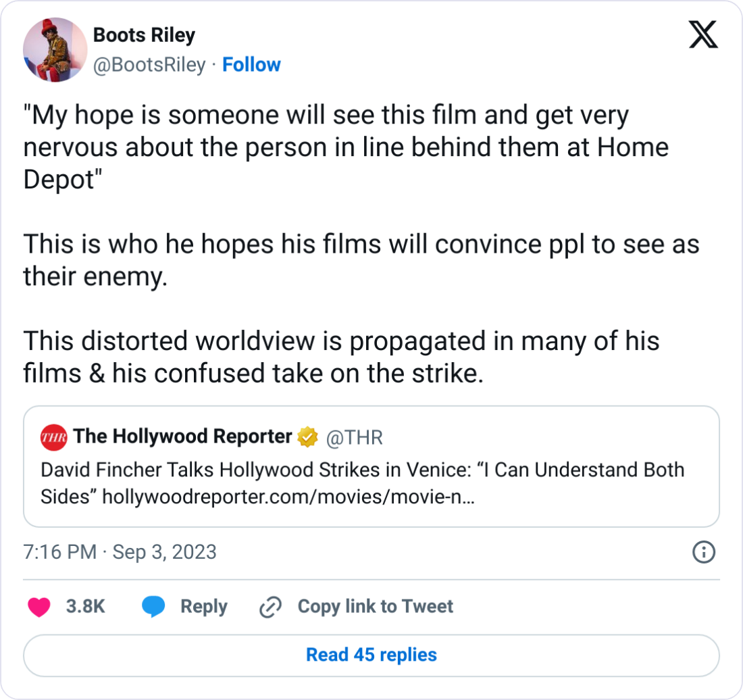Image resolution: width=743 pixels, height=700 pixels.
Task: Click Boots Riley's profile avatar
Action: tap(55, 49)
